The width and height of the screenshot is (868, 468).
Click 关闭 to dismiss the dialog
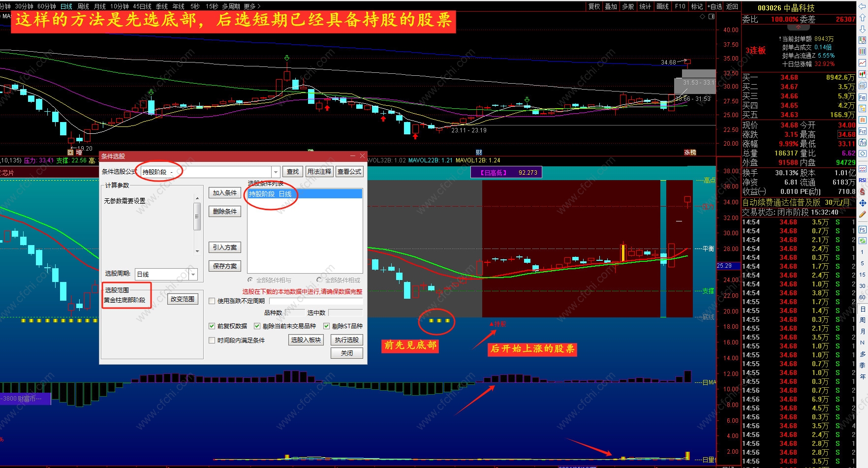pyautogui.click(x=347, y=353)
